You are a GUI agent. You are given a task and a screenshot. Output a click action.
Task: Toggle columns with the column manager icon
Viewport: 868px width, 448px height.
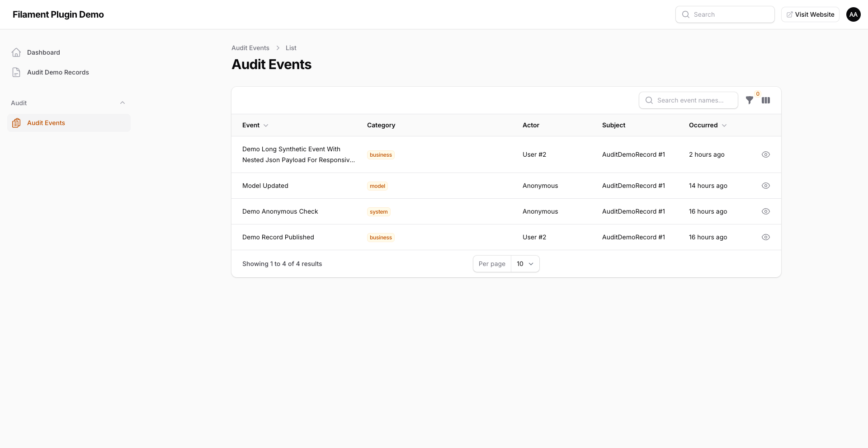766,100
